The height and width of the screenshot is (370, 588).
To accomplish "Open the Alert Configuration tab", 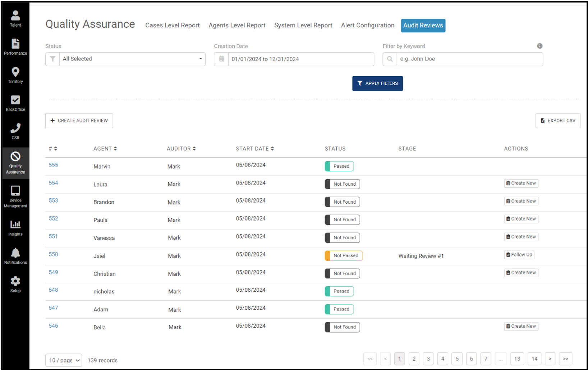I will click(x=368, y=26).
